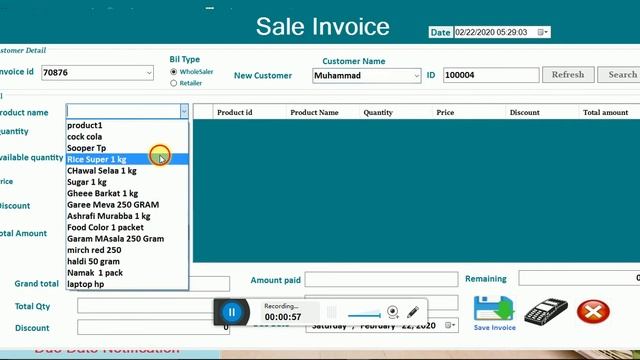Click the Total amount column header
This screenshot has height=360, width=640.
click(x=609, y=112)
